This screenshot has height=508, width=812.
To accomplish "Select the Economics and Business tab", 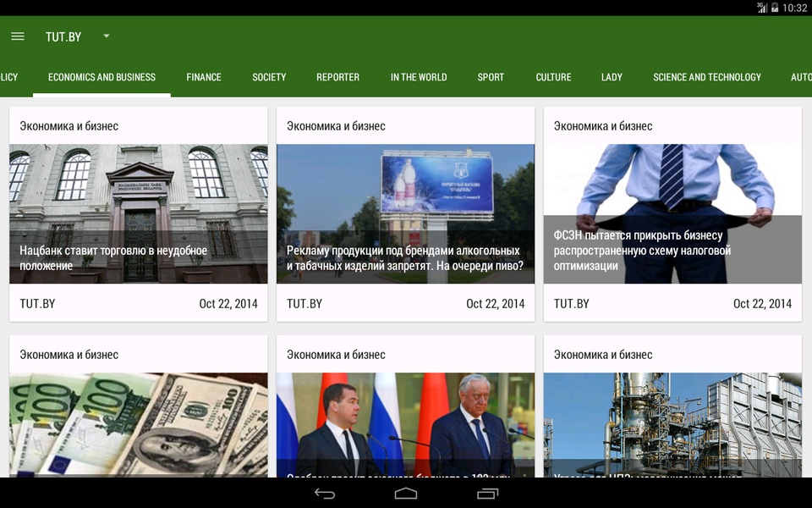I will tap(101, 77).
